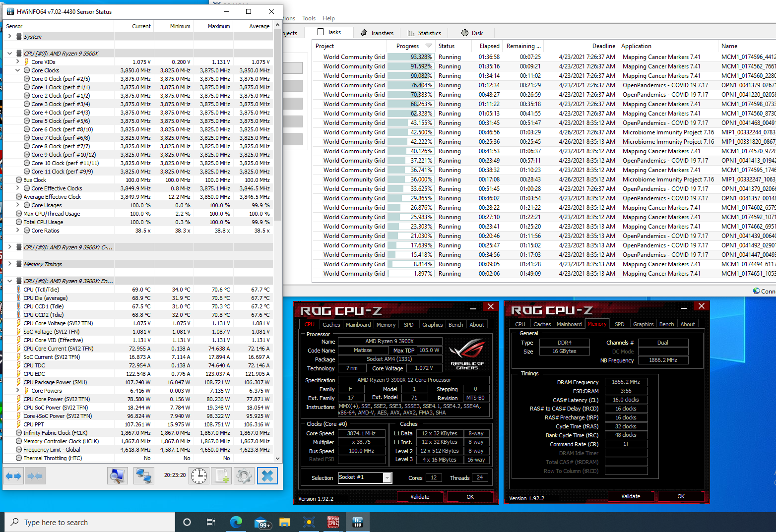Click the Application column header in BOINC
Screen dimensions: 776x532
[x=668, y=46]
